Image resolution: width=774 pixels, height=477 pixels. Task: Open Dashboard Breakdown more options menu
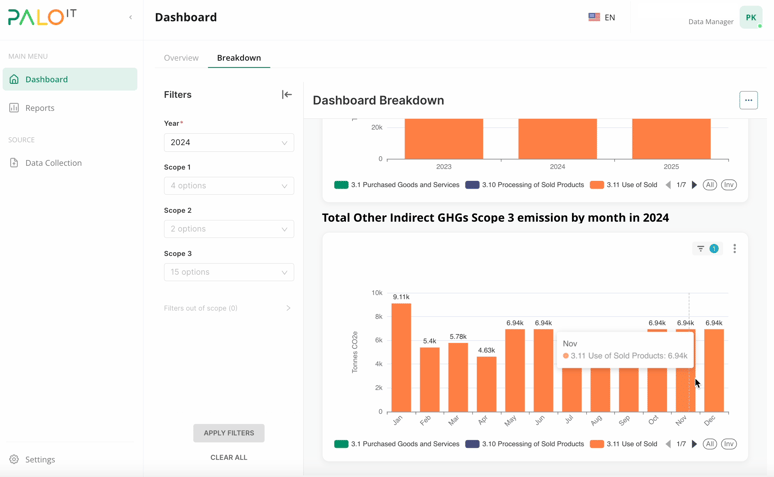[748, 100]
